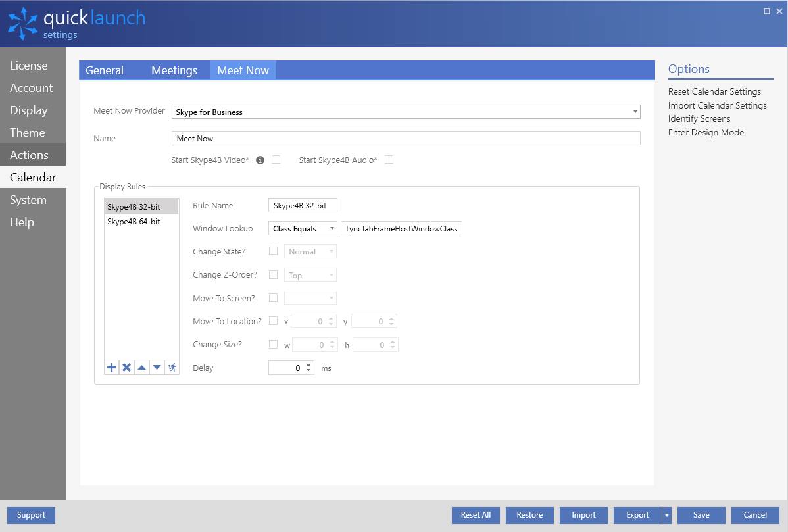The width and height of the screenshot is (788, 532).
Task: Click Import Calendar Settings link
Action: pyautogui.click(x=717, y=105)
